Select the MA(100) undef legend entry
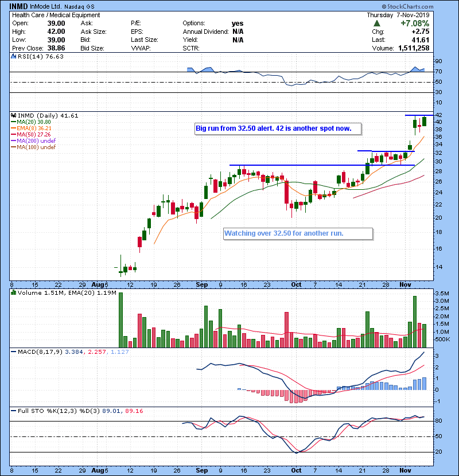The image size is (459, 476). [x=33, y=147]
